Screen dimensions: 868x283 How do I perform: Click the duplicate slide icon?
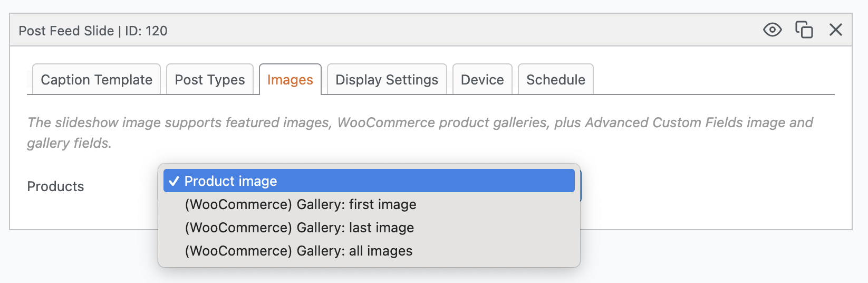[804, 30]
